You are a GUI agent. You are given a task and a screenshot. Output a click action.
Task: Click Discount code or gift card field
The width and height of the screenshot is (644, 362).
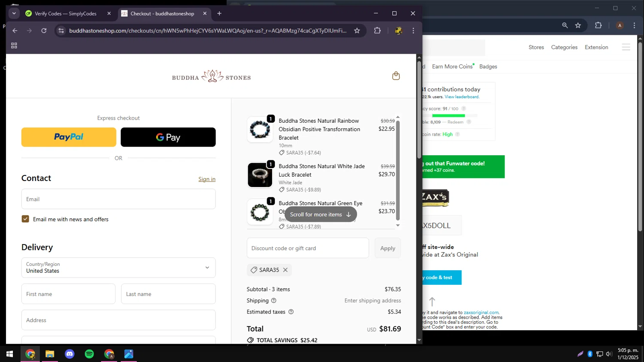308,248
